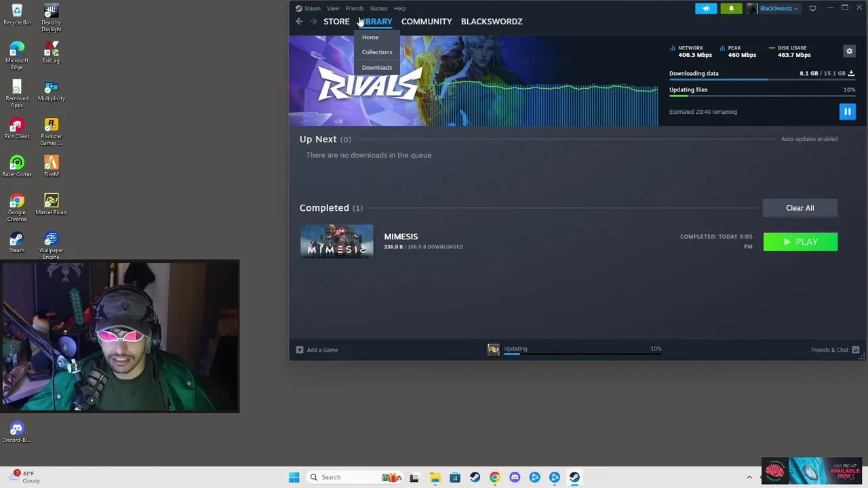Viewport: 868px width, 488px height.
Task: Click Add a Game
Action: point(317,350)
